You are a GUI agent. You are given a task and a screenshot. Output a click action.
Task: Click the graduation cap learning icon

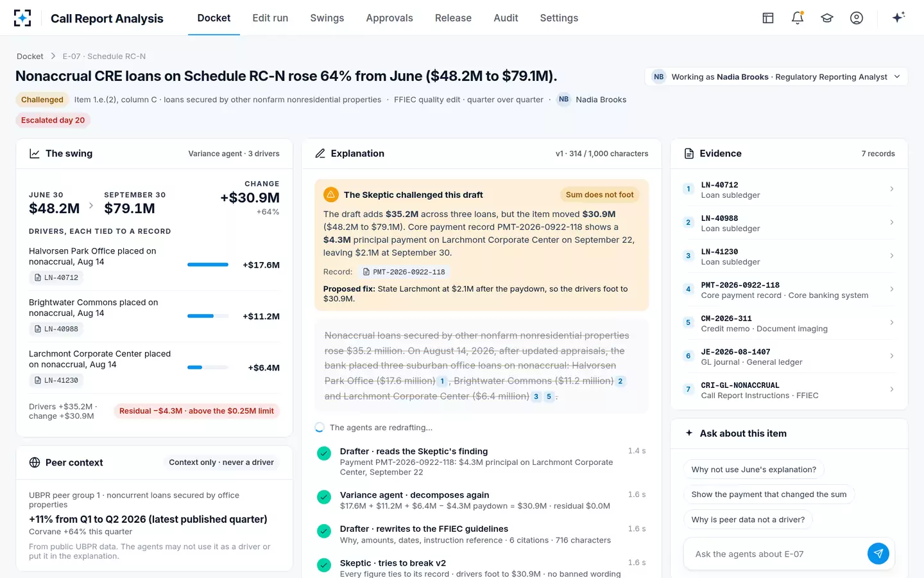(x=827, y=18)
